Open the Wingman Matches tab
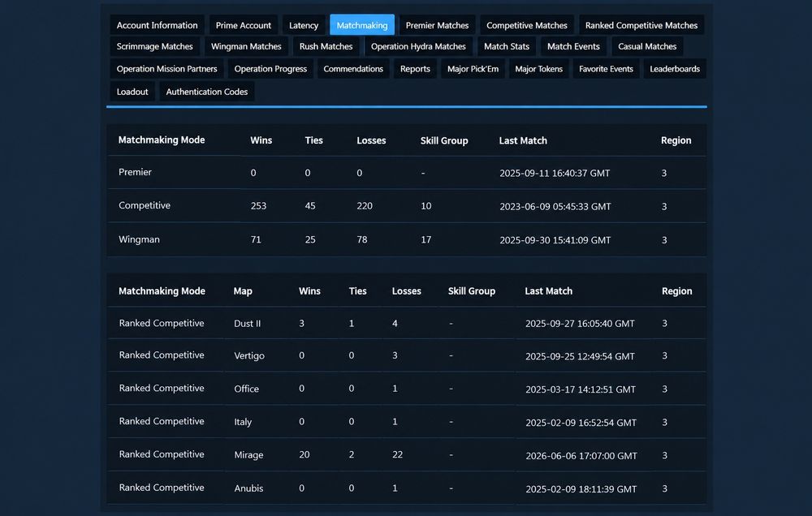Image resolution: width=812 pixels, height=516 pixels. pos(246,46)
